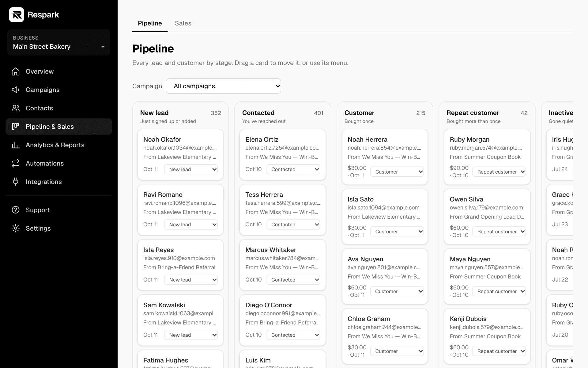Viewport: 588px width, 368px height.
Task: Open Contacts in the sidebar
Action: click(59, 108)
